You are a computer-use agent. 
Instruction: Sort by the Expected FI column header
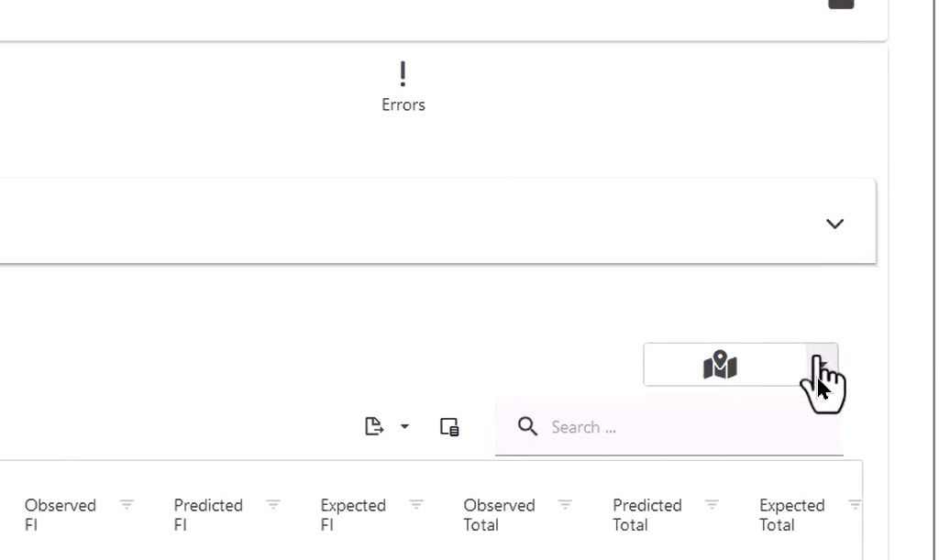click(353, 514)
